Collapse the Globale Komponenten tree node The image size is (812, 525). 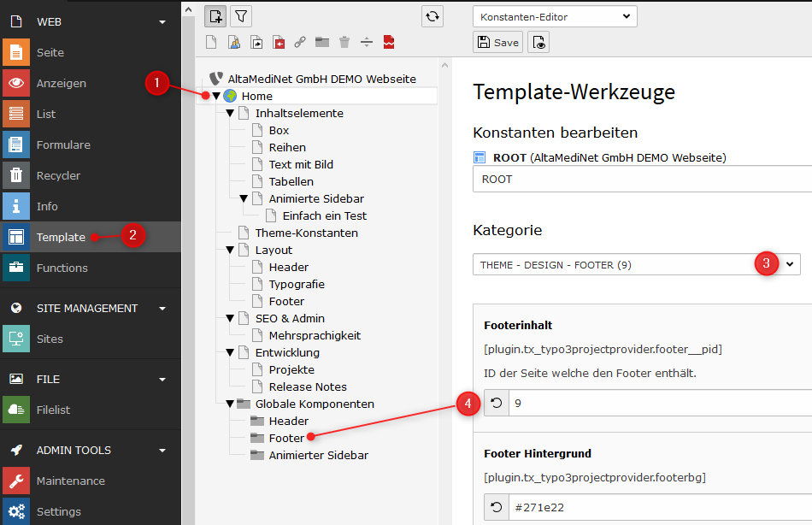point(230,404)
